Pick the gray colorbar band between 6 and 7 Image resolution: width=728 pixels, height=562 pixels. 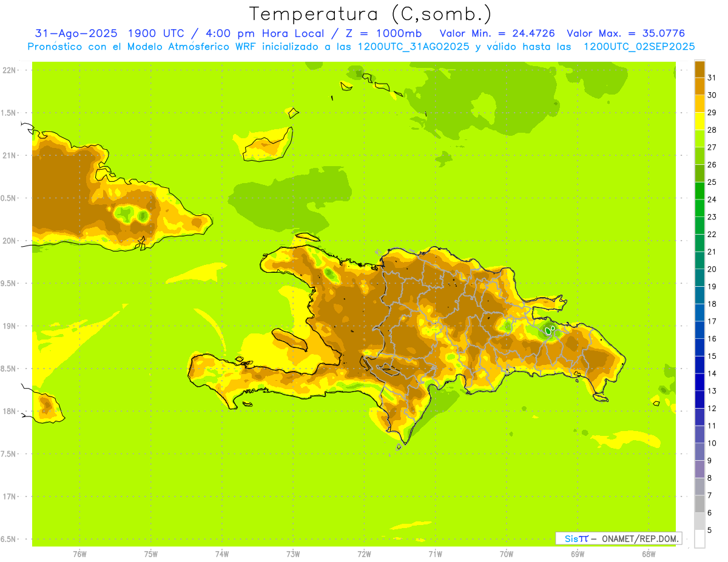(x=699, y=504)
